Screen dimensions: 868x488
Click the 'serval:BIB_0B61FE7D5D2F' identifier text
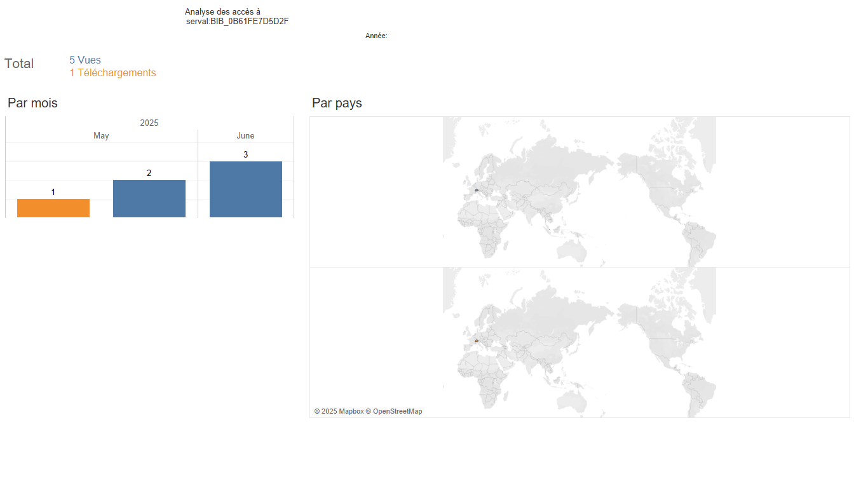[x=238, y=22]
